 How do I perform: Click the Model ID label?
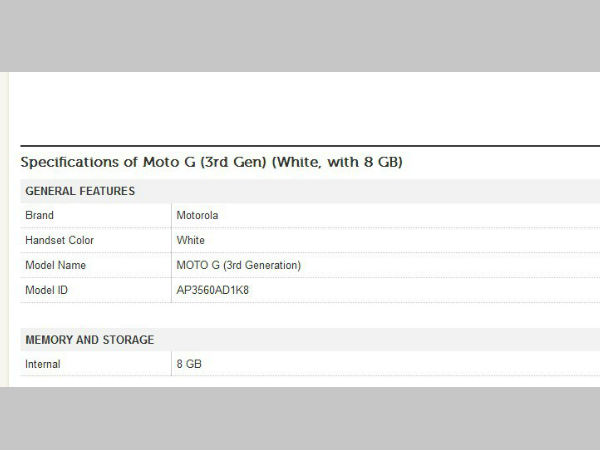pyautogui.click(x=47, y=290)
